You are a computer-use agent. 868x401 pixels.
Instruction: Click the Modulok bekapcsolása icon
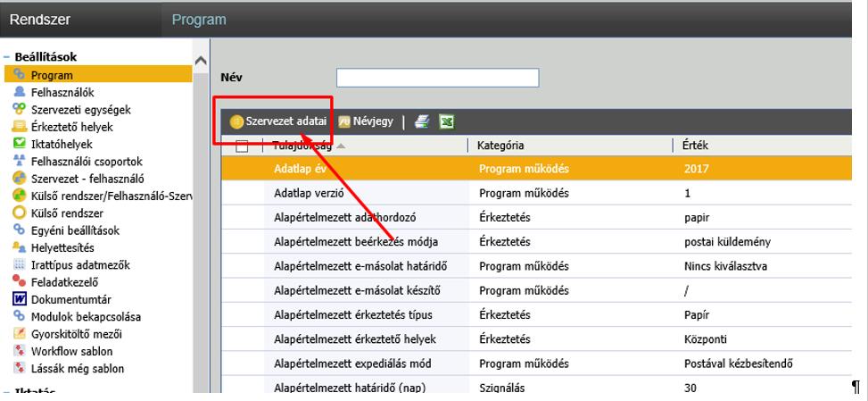pos(20,316)
